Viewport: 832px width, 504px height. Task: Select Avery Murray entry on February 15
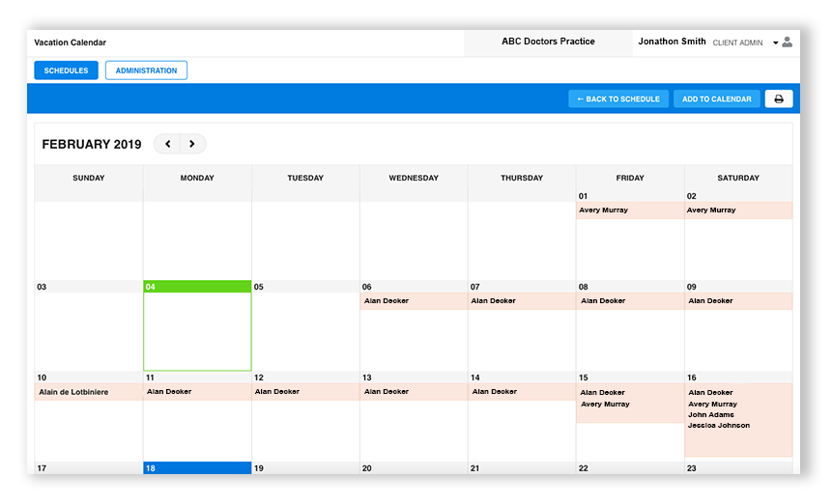click(605, 405)
